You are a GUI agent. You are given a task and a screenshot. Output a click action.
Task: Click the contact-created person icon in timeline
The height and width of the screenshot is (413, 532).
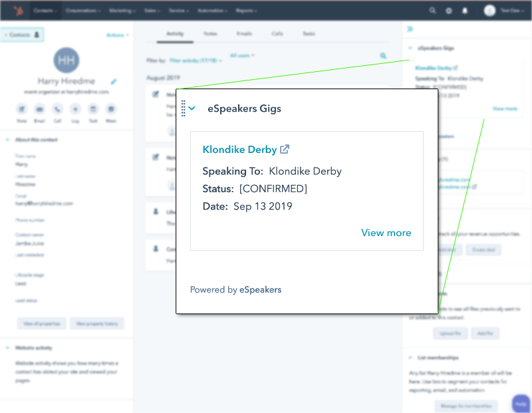[156, 249]
